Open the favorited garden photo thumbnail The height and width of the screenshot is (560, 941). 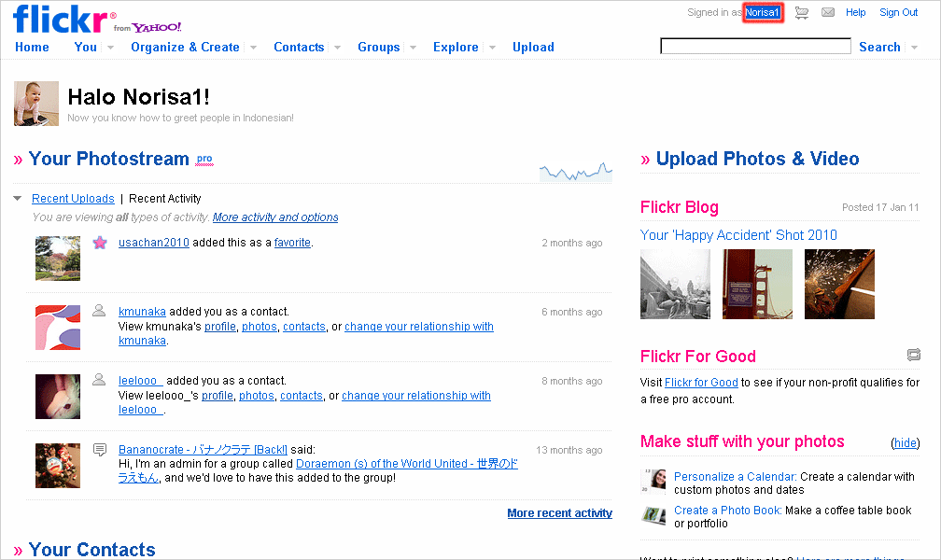click(58, 259)
